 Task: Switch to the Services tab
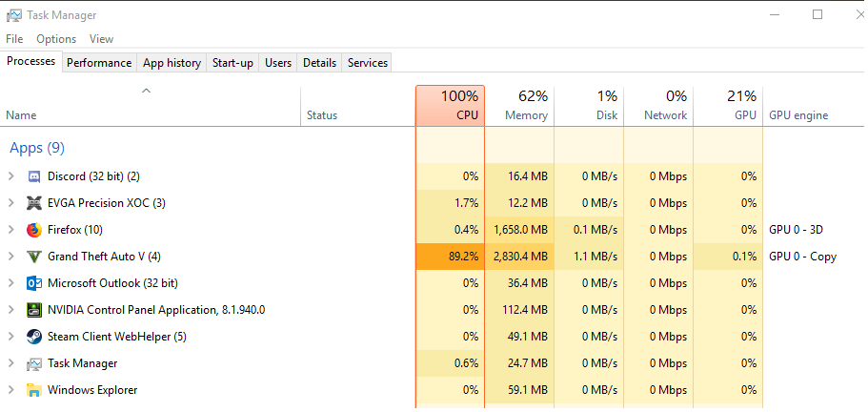pyautogui.click(x=368, y=63)
